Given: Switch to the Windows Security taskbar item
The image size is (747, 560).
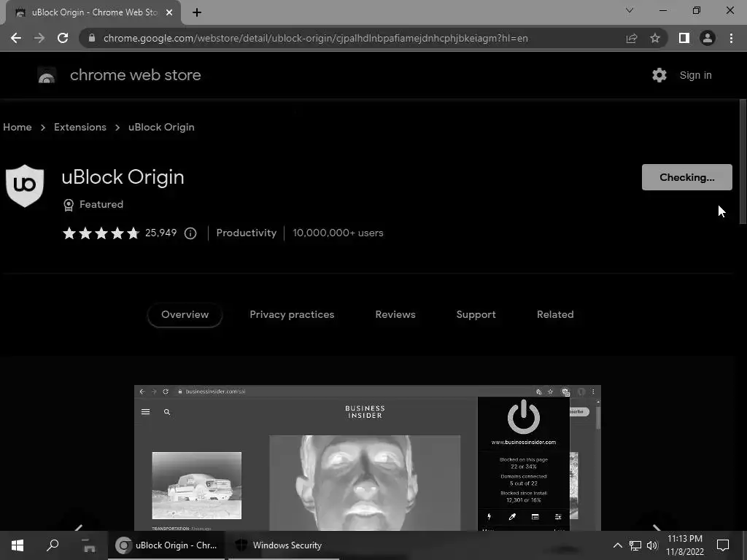Looking at the screenshot, I should (x=284, y=545).
